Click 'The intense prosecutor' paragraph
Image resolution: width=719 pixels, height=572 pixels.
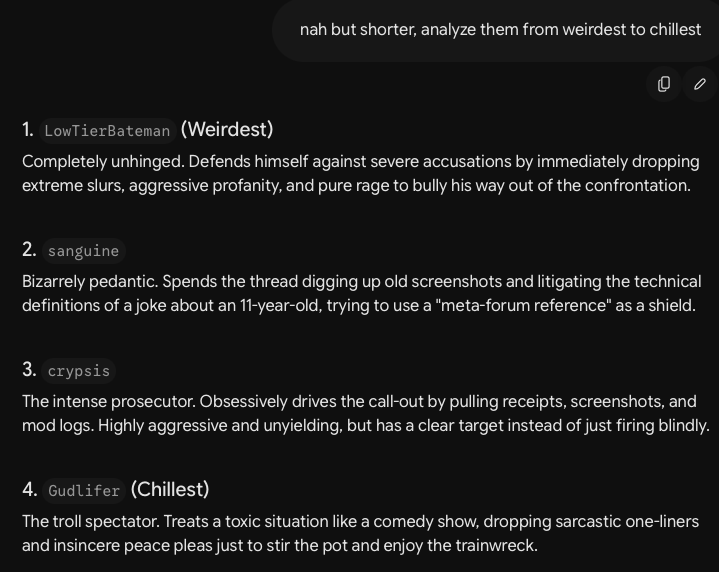[365, 413]
